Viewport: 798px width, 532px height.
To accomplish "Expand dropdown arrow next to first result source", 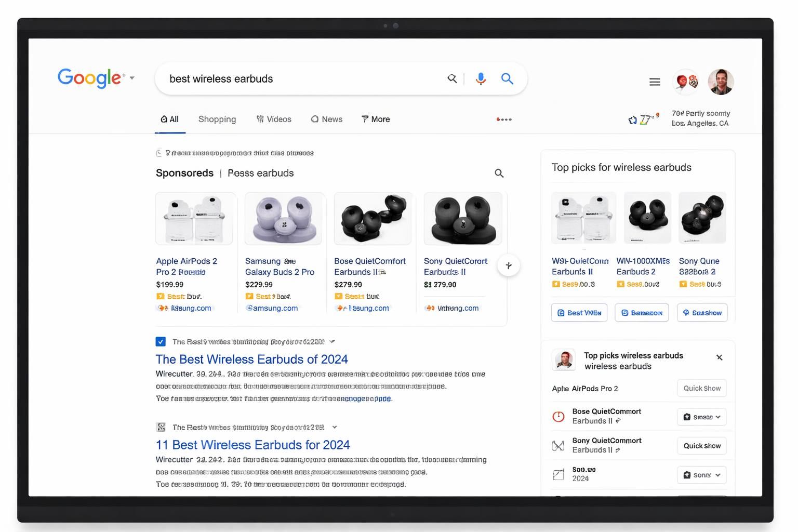I will pyautogui.click(x=332, y=341).
